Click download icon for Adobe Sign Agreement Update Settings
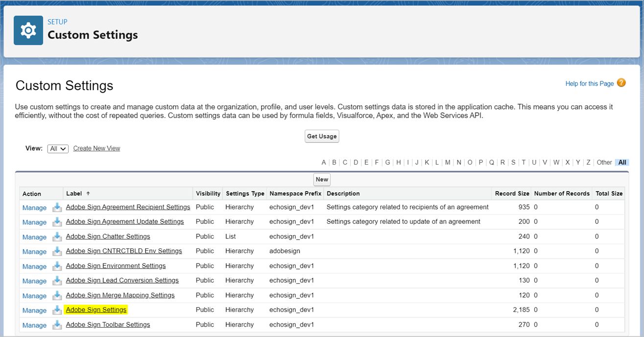 point(57,222)
